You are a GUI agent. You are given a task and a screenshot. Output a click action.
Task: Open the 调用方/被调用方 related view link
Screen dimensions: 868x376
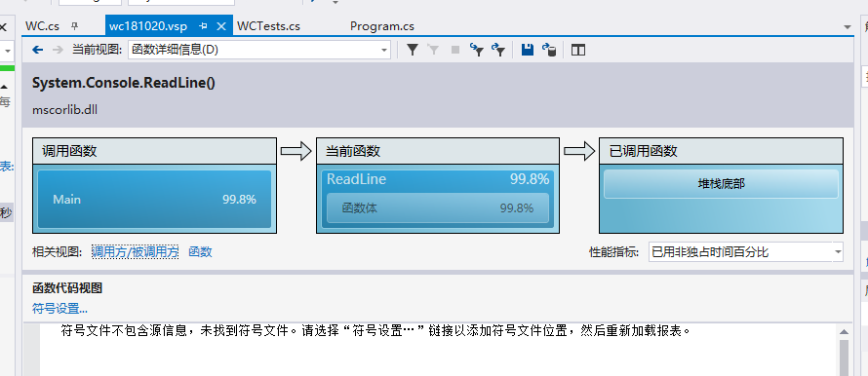coord(135,252)
